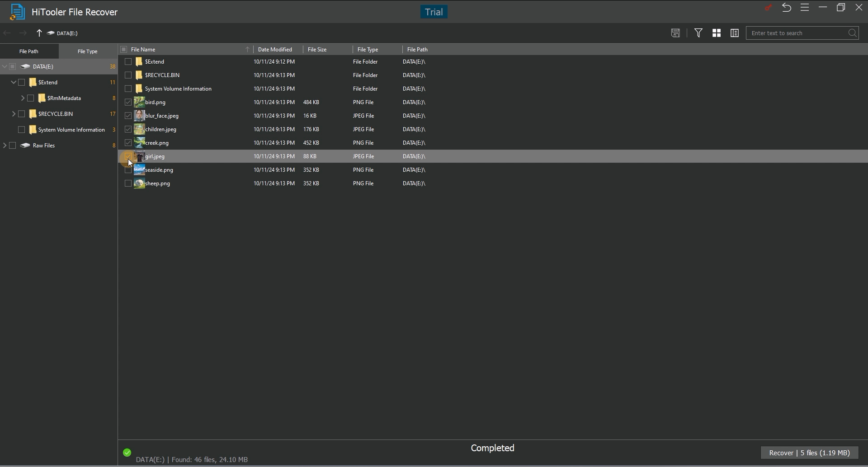Check the $Extend folder checkbox in file list
868x467 pixels.
click(x=128, y=61)
